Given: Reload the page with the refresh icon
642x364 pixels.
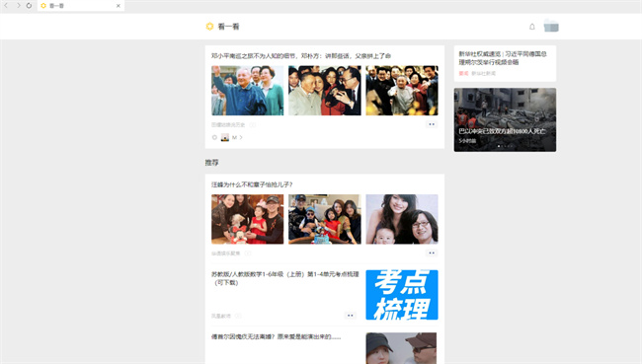Looking at the screenshot, I should 29,6.
